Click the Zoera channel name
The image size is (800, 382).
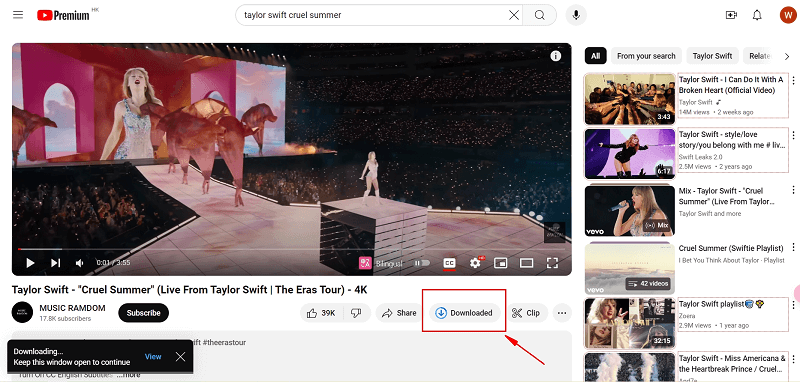[x=687, y=316]
